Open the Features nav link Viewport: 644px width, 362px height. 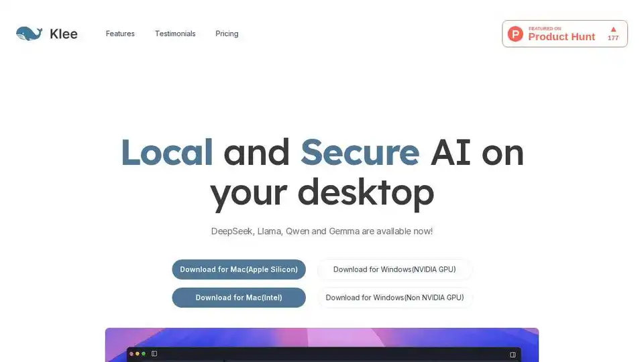(120, 34)
